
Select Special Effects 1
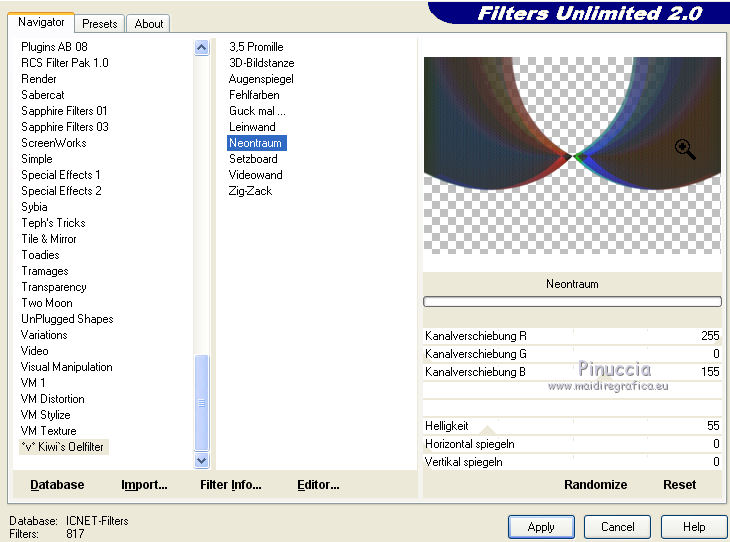(61, 175)
